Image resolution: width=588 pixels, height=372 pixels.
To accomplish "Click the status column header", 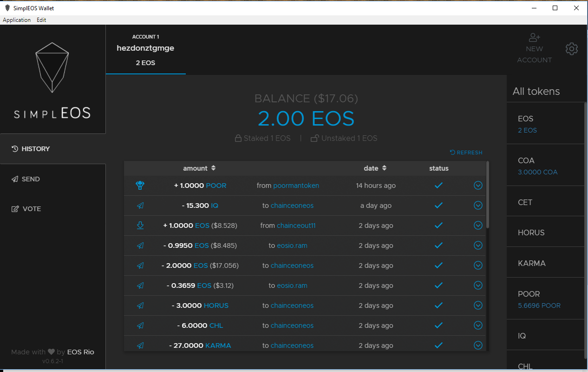I will point(439,168).
